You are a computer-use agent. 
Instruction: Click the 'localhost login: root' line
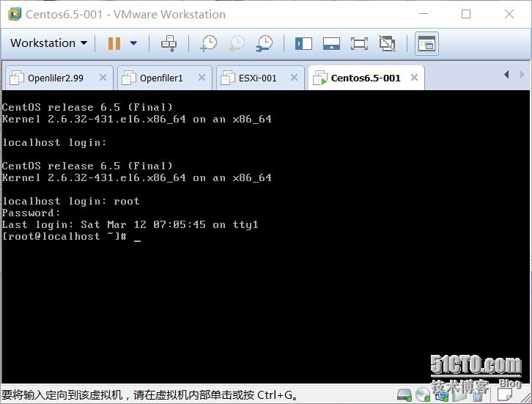[x=71, y=202]
